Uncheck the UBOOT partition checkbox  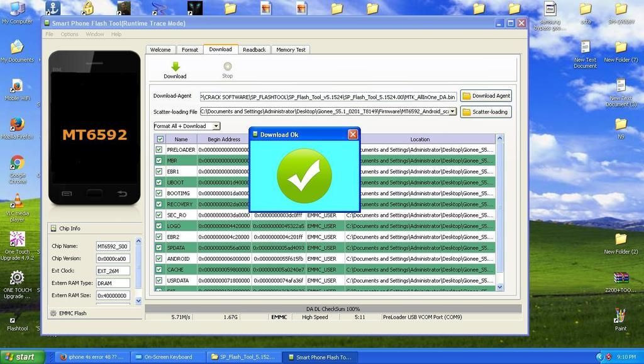pyautogui.click(x=159, y=182)
